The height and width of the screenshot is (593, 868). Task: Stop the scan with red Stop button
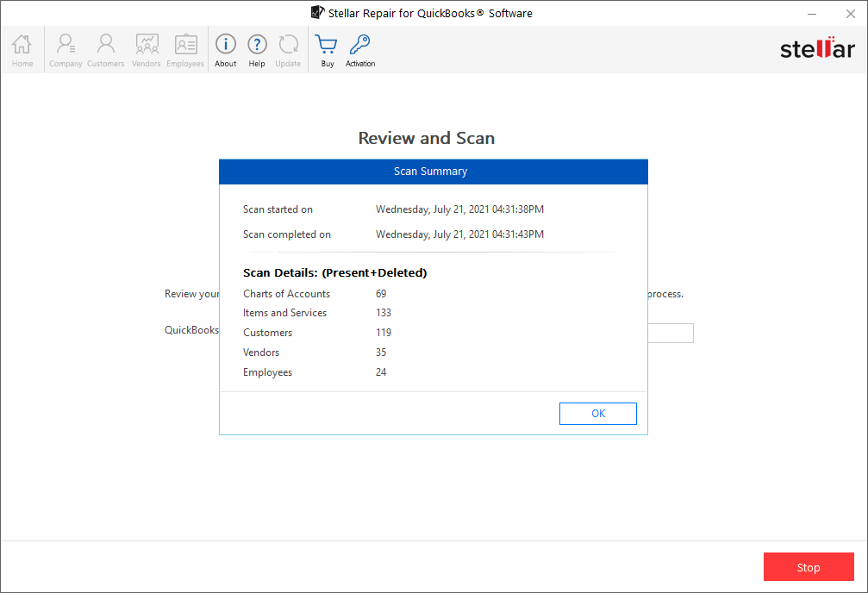coord(809,567)
